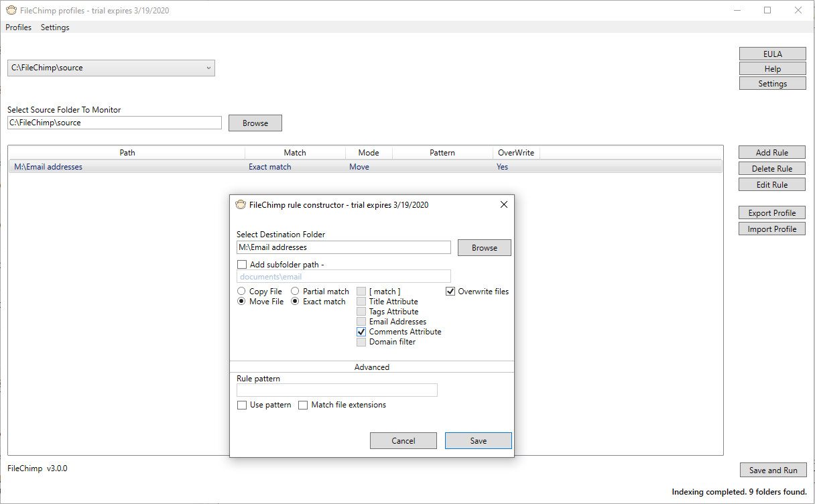
Task: Click Export Profile
Action: (772, 212)
